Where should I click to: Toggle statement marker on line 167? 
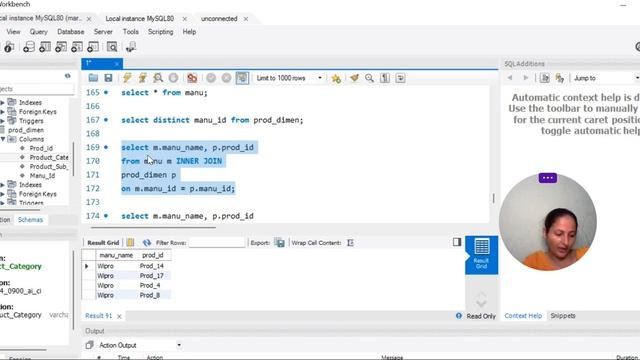(106, 120)
